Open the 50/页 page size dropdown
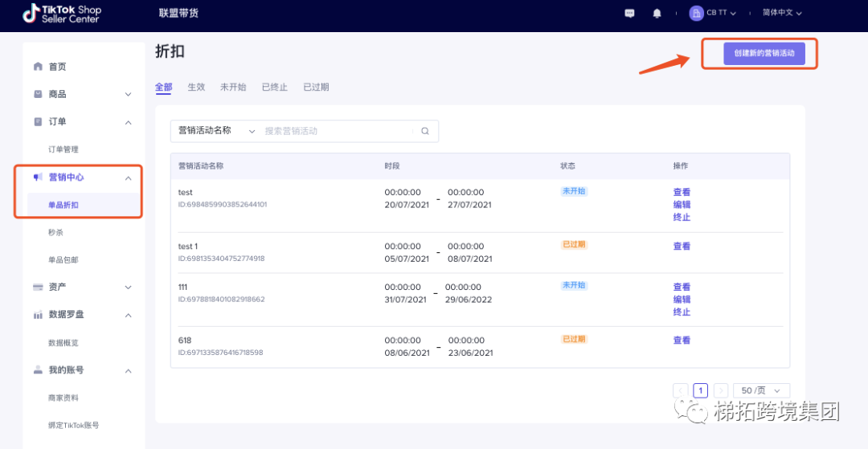Screen dimensions: 868x449 [x=759, y=390]
